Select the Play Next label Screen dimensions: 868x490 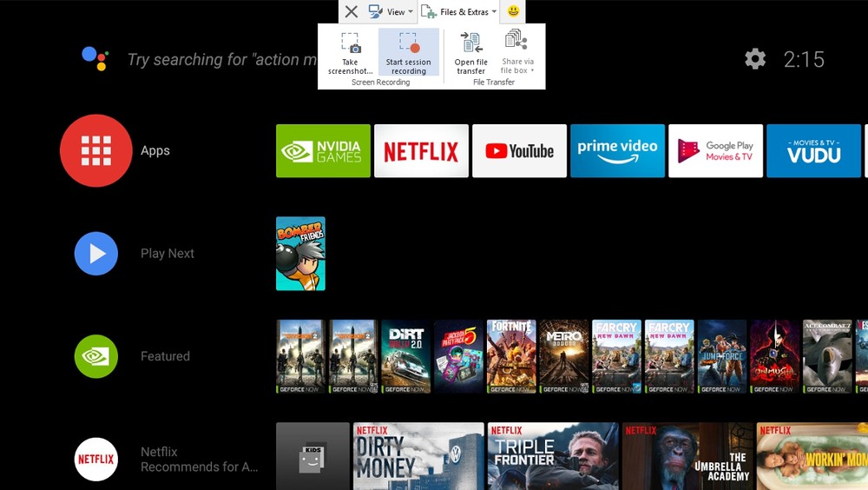(168, 254)
